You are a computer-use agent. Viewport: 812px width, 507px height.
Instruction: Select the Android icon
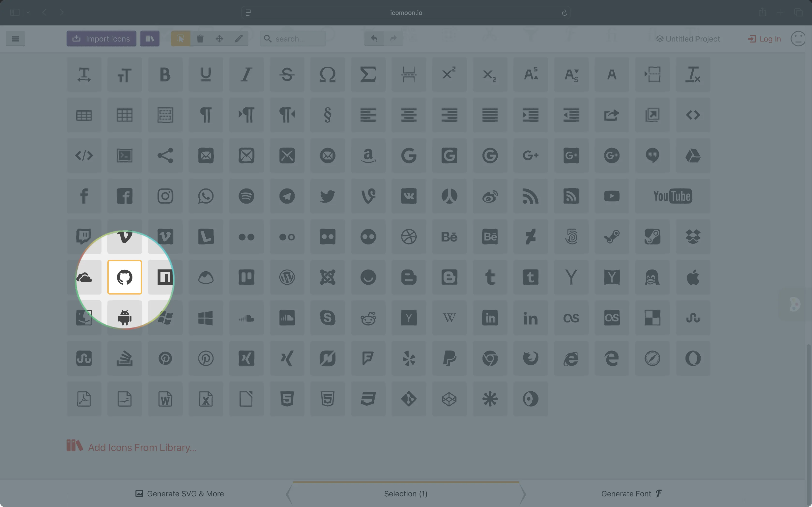tap(124, 318)
